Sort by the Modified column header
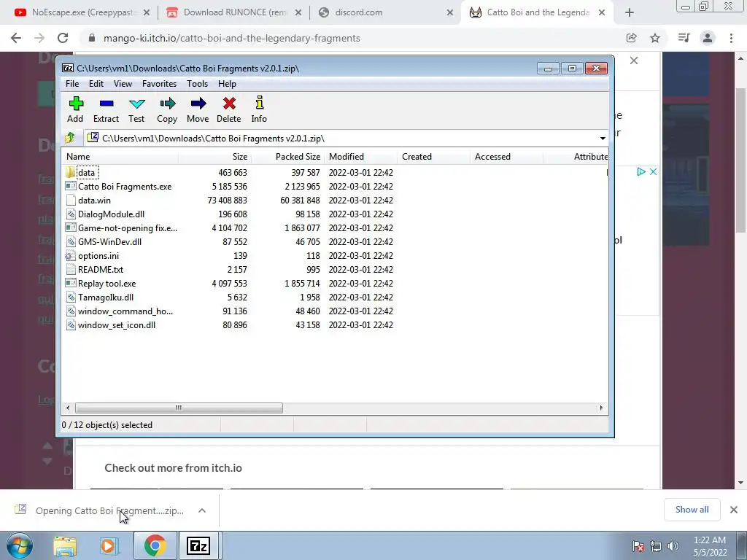Viewport: 747px width, 560px height. click(x=360, y=157)
